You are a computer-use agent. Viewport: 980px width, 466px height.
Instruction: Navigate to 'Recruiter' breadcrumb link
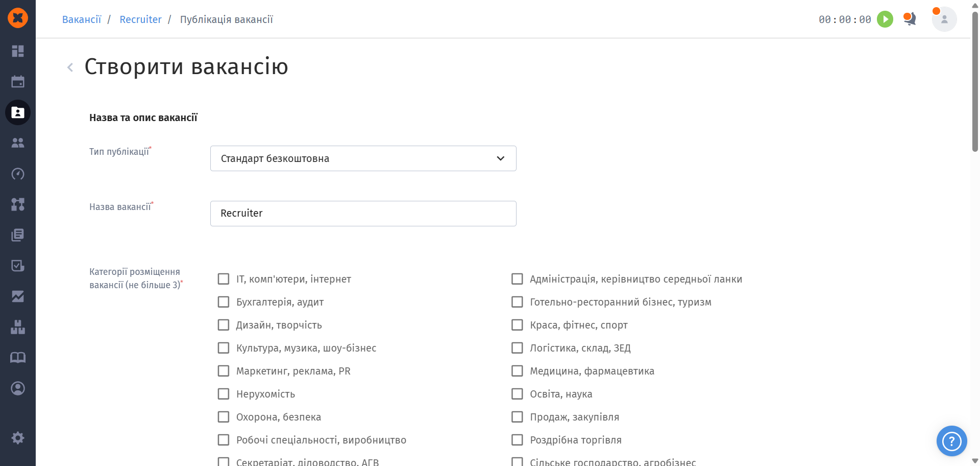140,19
